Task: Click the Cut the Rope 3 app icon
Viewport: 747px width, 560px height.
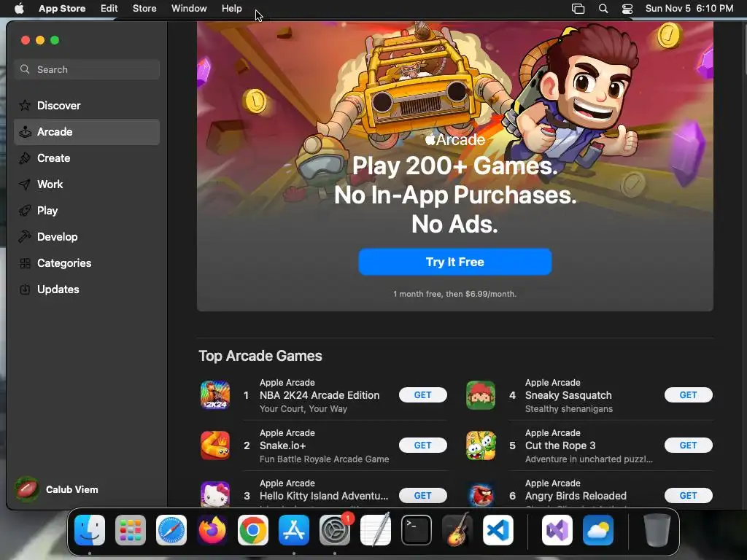Action: [481, 446]
